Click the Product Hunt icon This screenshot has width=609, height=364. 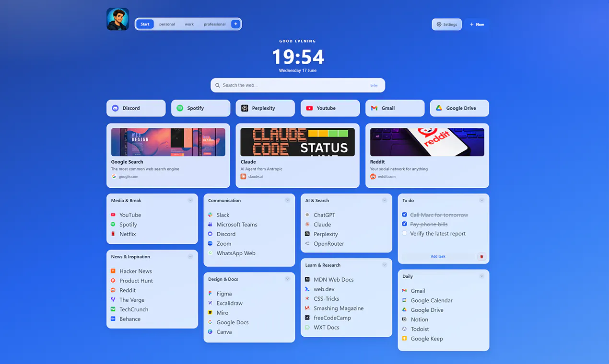coord(113,281)
